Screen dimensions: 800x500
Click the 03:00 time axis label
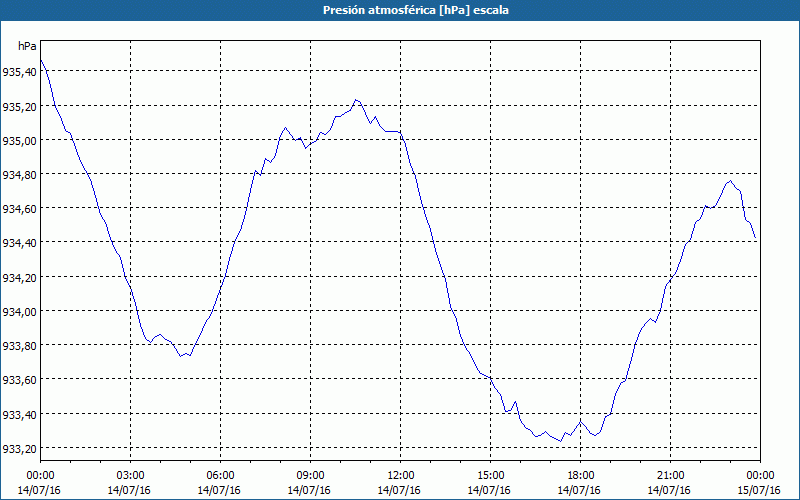pyautogui.click(x=130, y=476)
